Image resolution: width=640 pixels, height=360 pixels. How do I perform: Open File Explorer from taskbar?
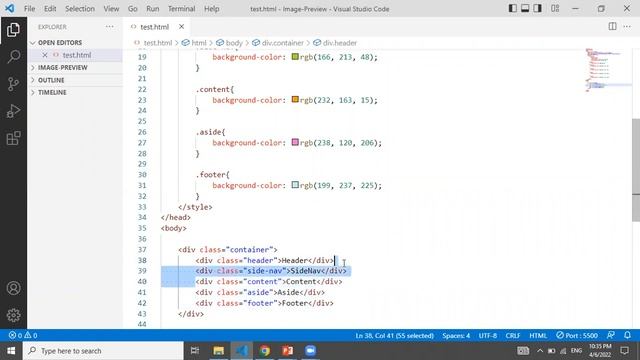click(x=218, y=351)
